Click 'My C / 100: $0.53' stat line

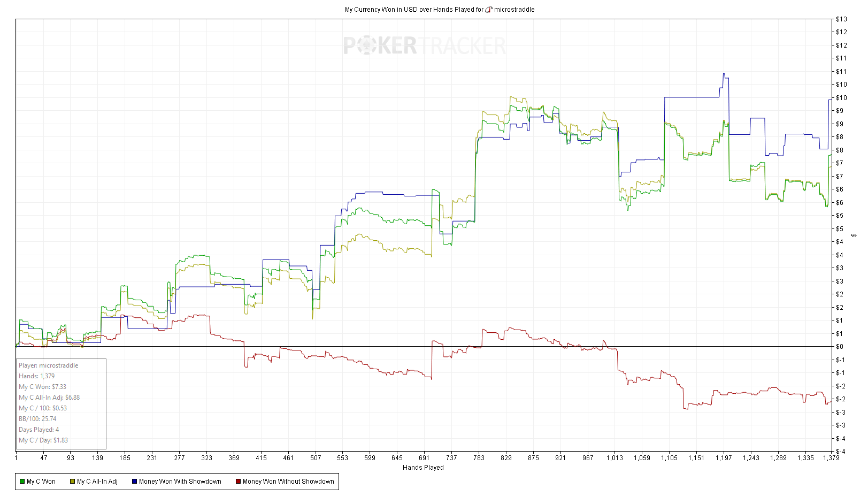point(43,408)
